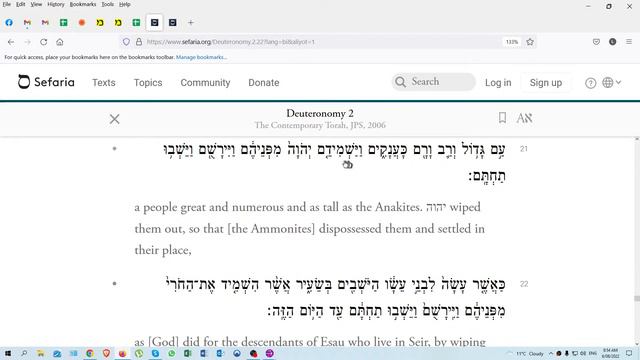Image resolution: width=640 pixels, height=360 pixels.
Task: Open Windows taskbar search
Action: (24, 353)
